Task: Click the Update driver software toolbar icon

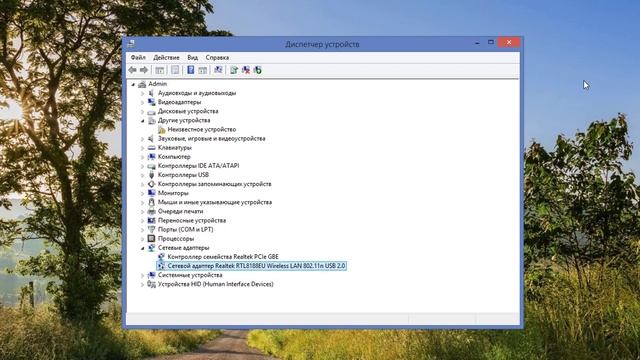Action: point(234,70)
